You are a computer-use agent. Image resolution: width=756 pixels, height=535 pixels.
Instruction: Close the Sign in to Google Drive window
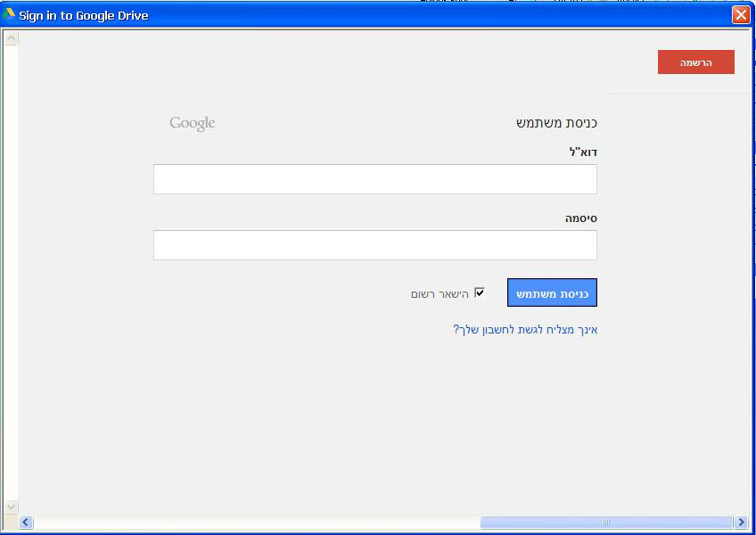coord(741,15)
